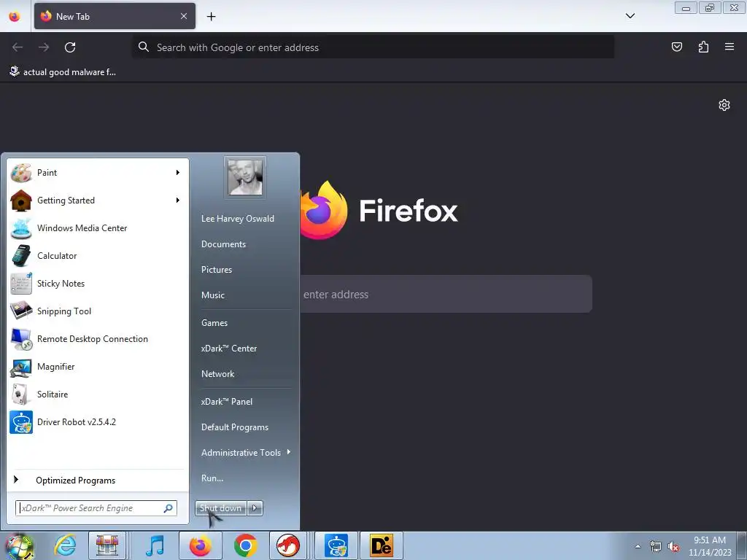Open Music library

click(213, 295)
